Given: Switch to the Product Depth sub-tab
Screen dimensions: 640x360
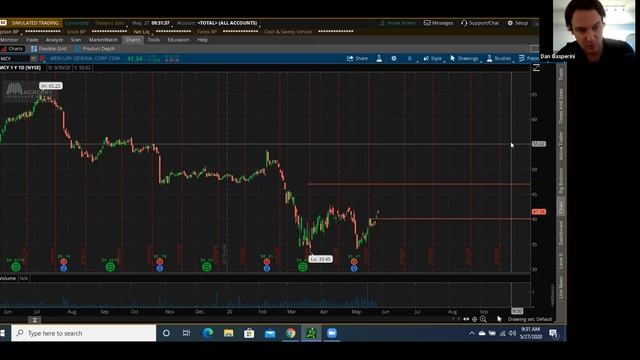Looking at the screenshot, I should (x=95, y=49).
